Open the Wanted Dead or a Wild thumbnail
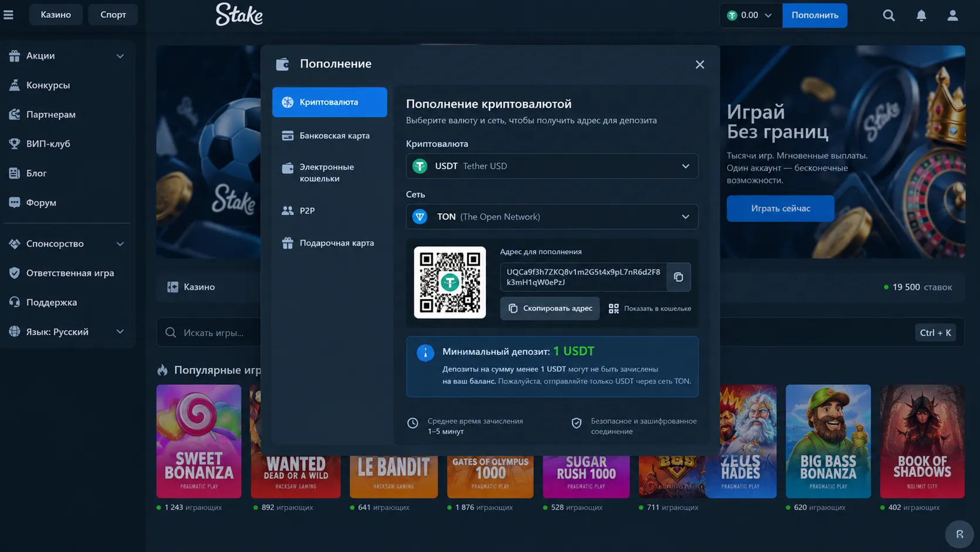Viewport: 980px width, 552px height. pyautogui.click(x=295, y=477)
